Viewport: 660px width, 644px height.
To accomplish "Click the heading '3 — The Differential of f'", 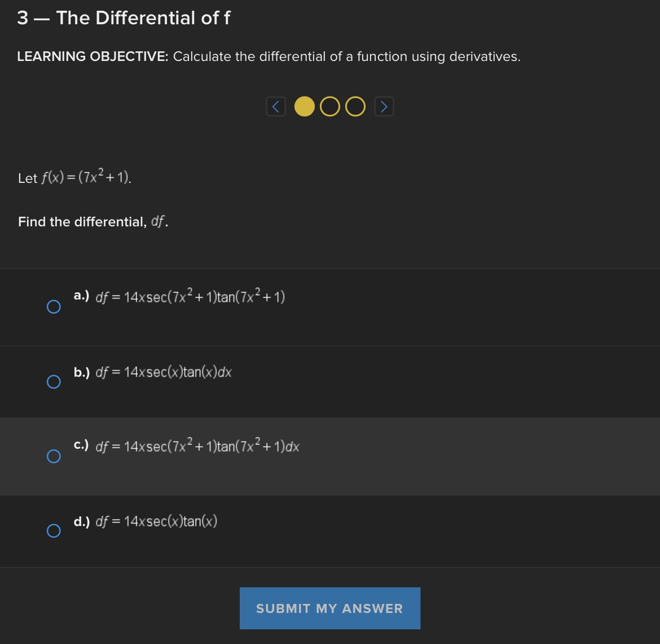I will coord(124,18).
